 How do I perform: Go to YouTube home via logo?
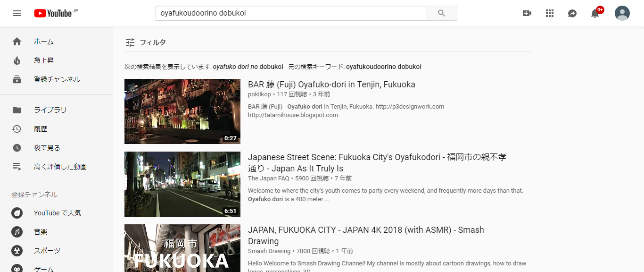pos(53,13)
